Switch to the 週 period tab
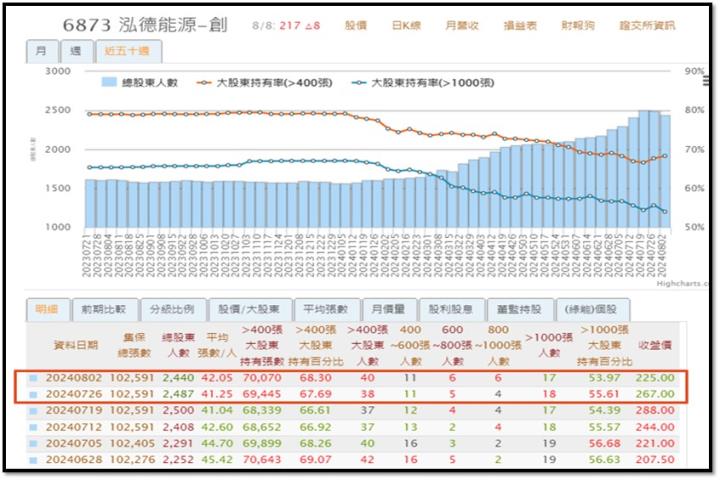Image resolution: width=720 pixels, height=480 pixels. 76,51
